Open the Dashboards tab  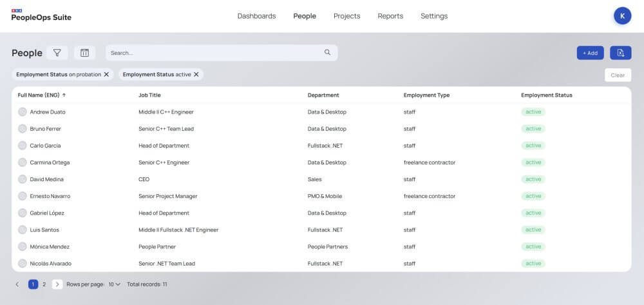coord(256,16)
